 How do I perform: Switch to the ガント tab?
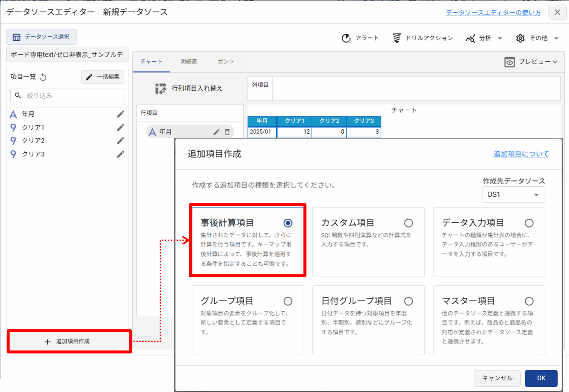(226, 62)
